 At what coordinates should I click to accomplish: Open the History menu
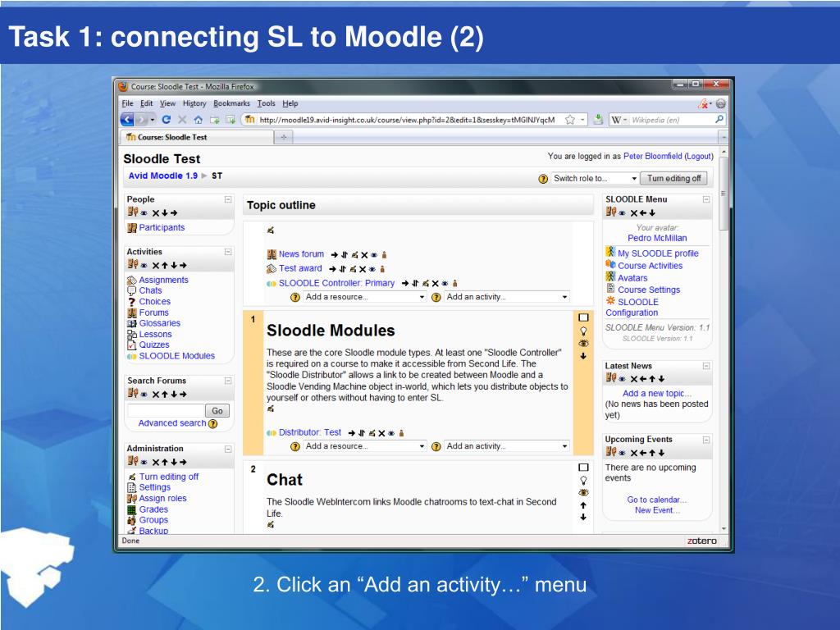tap(194, 103)
